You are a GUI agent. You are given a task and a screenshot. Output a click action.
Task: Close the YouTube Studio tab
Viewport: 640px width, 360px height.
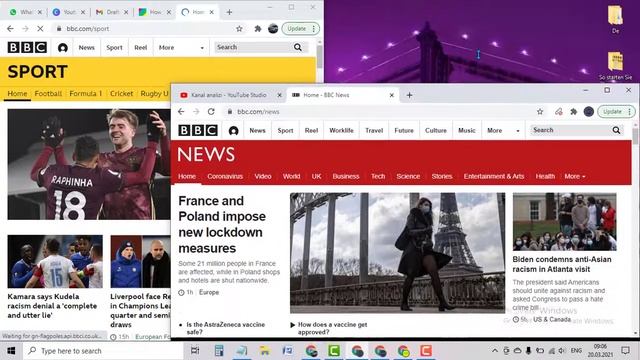[x=279, y=95]
